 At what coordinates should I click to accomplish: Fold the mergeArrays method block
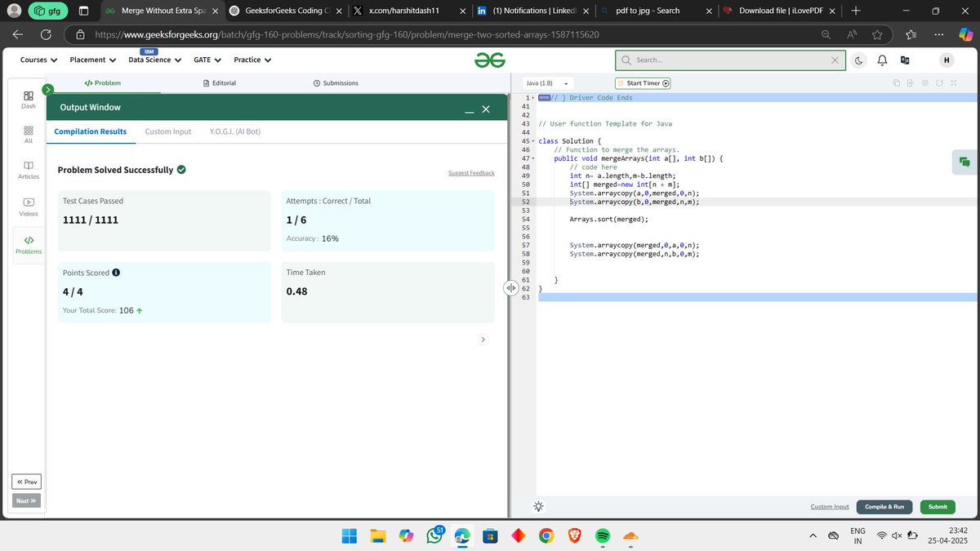[532, 158]
